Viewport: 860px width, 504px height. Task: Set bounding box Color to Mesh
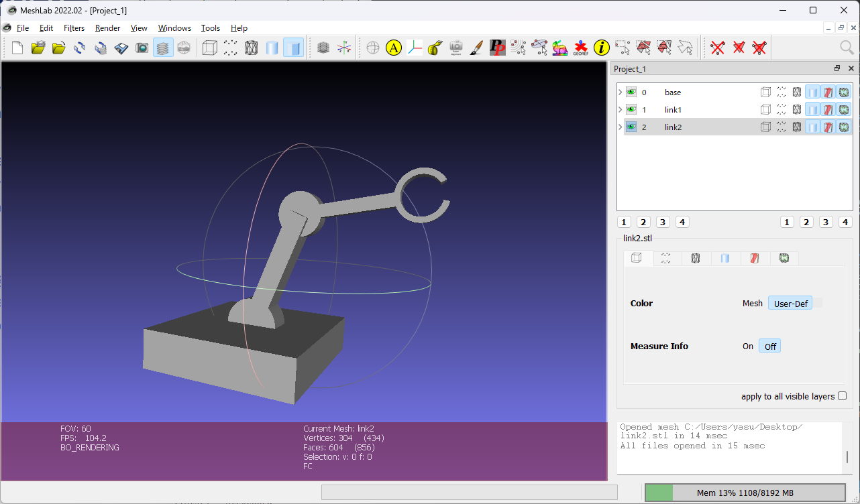(x=752, y=304)
